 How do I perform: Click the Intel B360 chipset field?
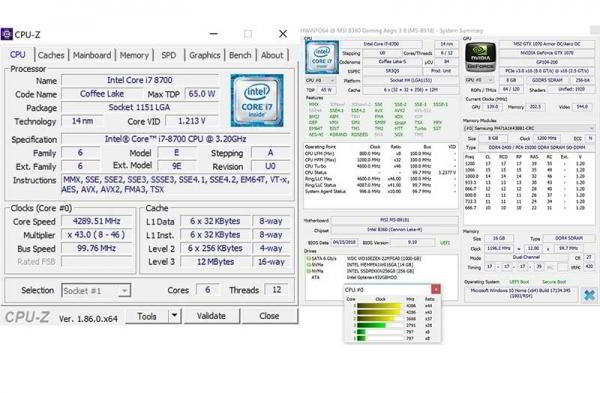395,230
